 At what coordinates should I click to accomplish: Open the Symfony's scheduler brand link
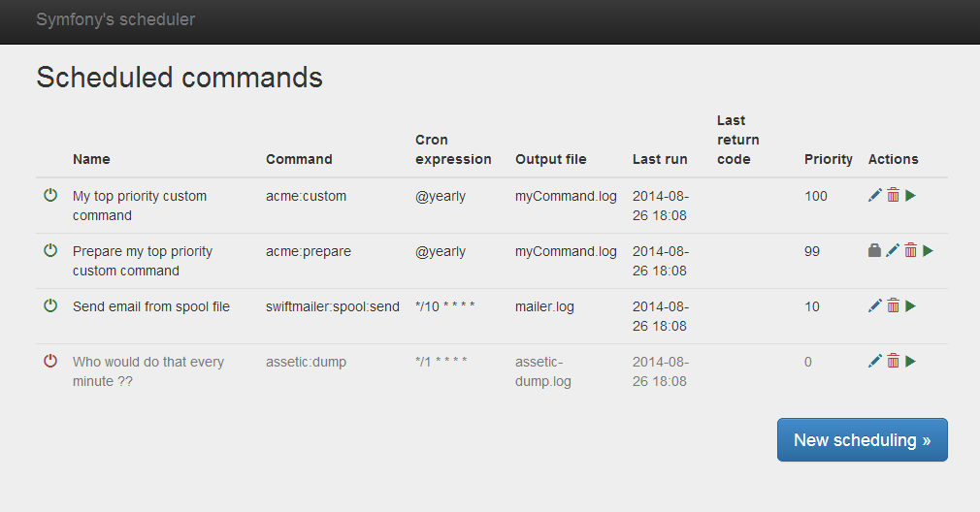click(x=115, y=19)
